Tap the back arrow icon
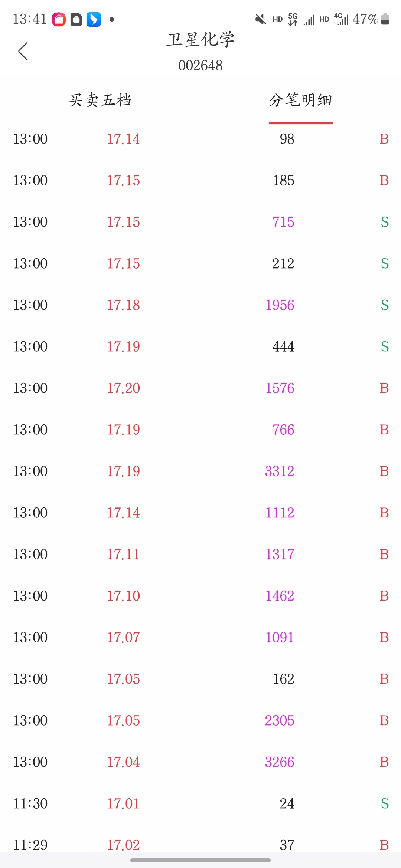This screenshot has width=401, height=868. 23,51
